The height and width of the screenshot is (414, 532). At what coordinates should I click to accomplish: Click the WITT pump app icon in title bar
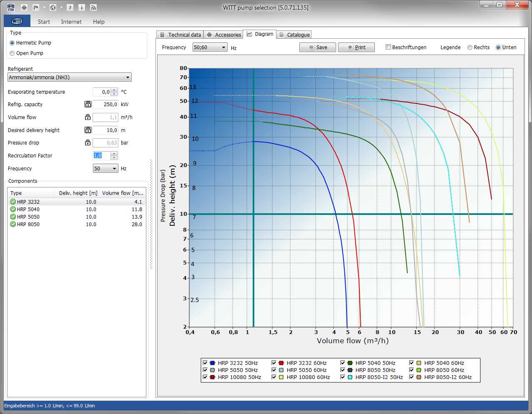(11, 7)
